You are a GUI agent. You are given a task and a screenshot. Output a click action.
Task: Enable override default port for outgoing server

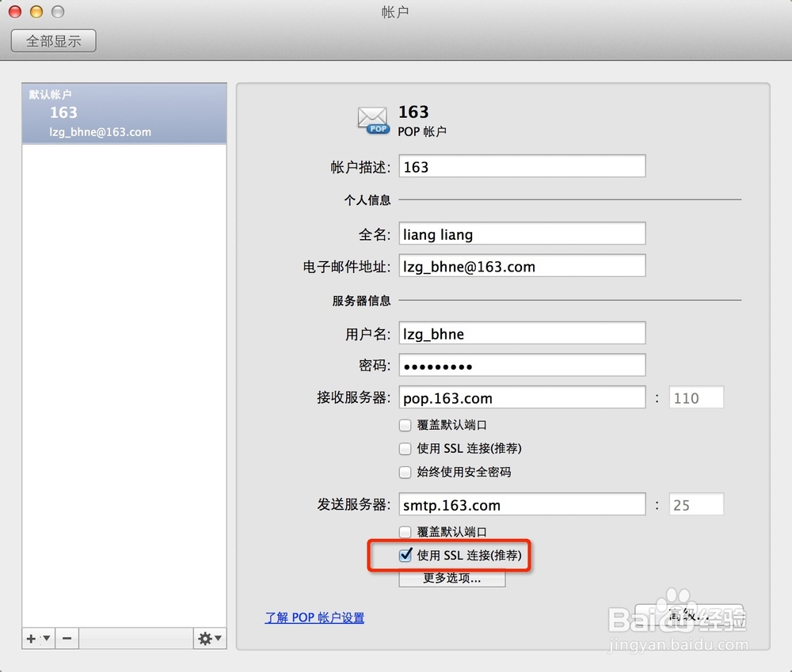[x=405, y=532]
